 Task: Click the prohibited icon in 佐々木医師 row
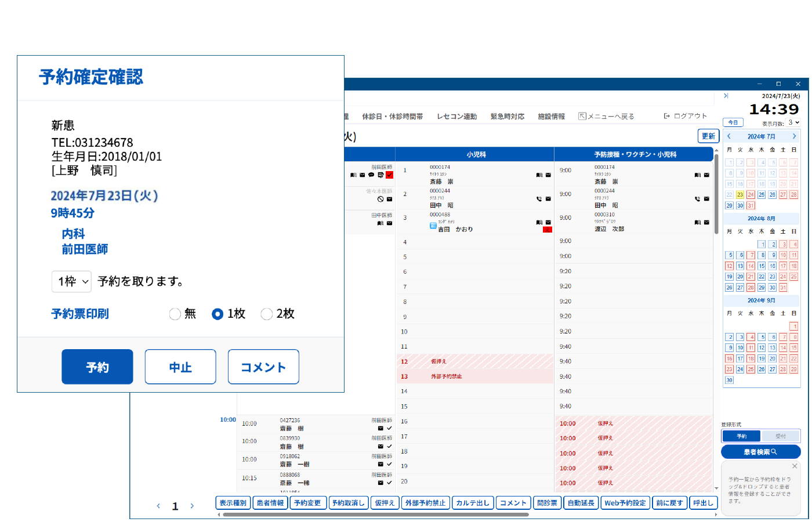380,199
